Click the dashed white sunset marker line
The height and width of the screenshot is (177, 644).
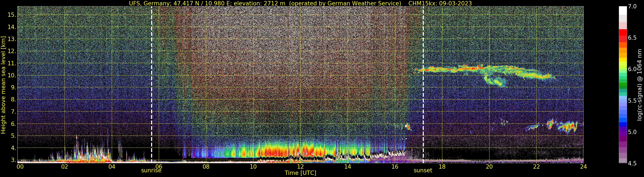[423, 84]
